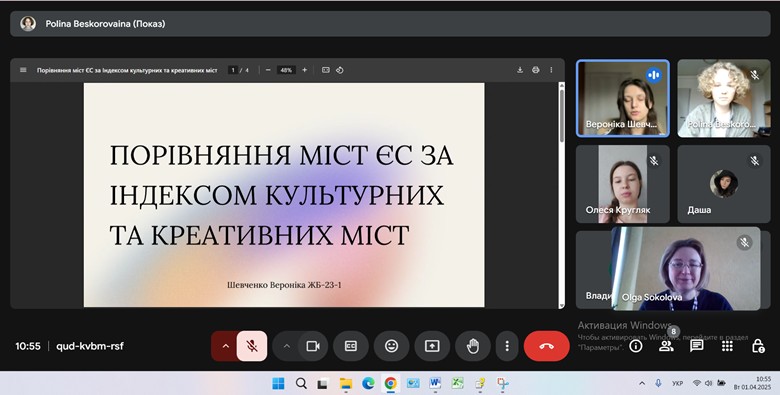Switch to Google Chrome on the taskbar
This screenshot has height=395, width=780.
click(390, 383)
